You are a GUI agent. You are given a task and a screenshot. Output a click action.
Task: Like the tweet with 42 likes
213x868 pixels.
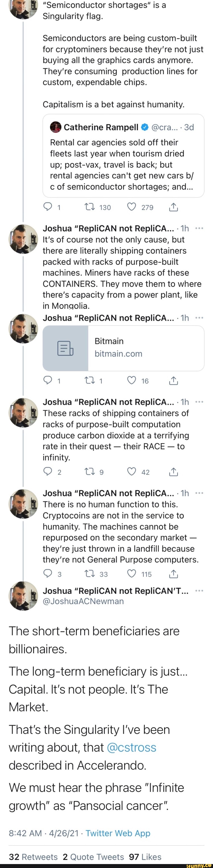132,472
